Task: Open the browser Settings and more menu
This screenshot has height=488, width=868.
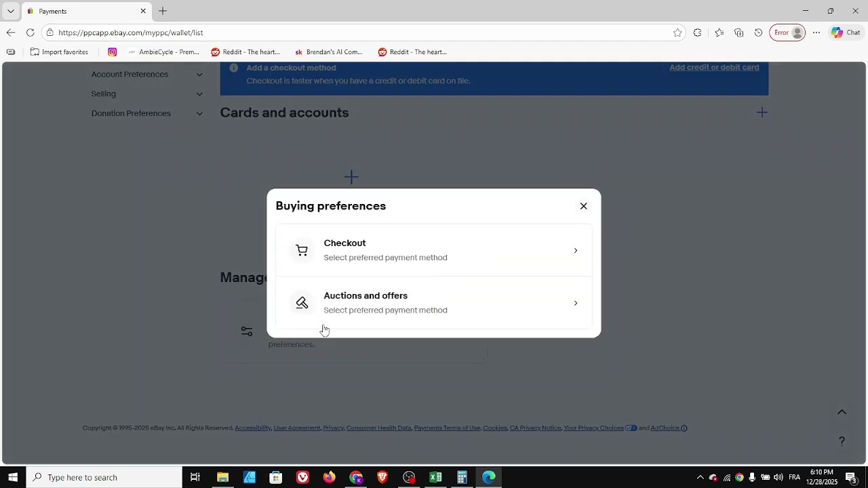Action: tap(816, 33)
